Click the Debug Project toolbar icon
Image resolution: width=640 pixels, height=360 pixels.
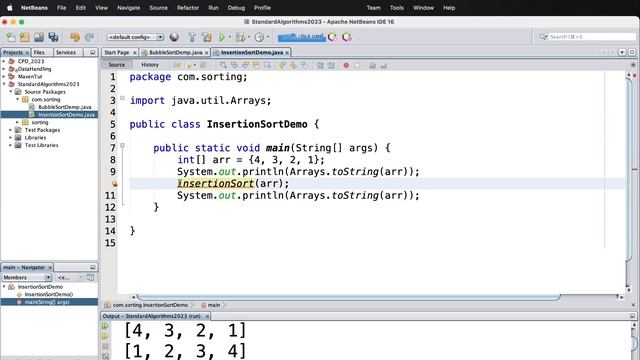[240, 37]
